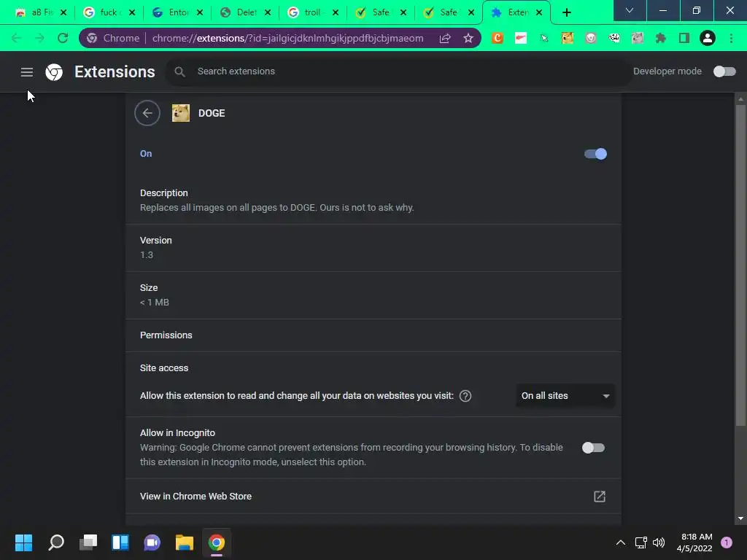This screenshot has height=560, width=747.
Task: Open the gray cat face extension icon
Action: (638, 38)
